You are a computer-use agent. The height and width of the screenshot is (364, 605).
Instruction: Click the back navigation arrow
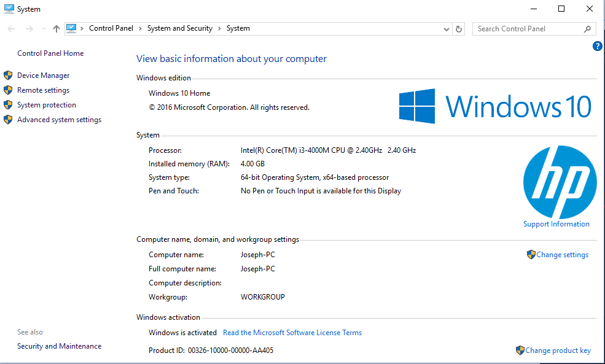point(12,29)
